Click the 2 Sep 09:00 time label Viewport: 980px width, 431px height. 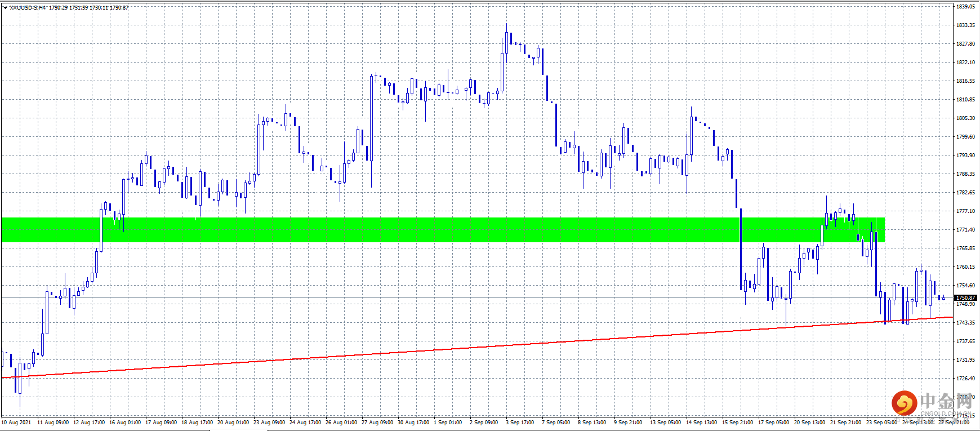[484, 423]
